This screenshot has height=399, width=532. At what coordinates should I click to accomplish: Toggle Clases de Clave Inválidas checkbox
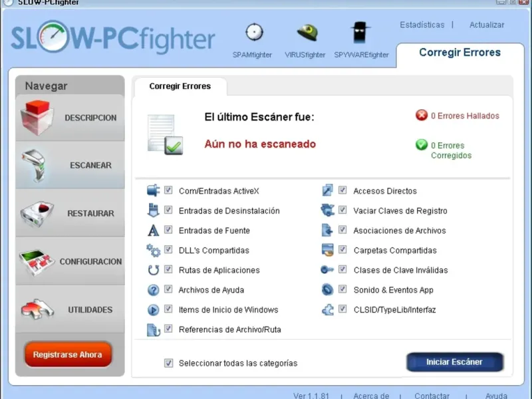click(x=342, y=269)
